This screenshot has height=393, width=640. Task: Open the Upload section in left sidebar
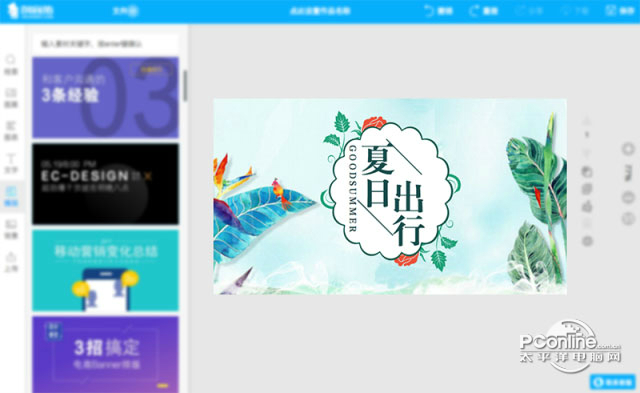pyautogui.click(x=11, y=262)
